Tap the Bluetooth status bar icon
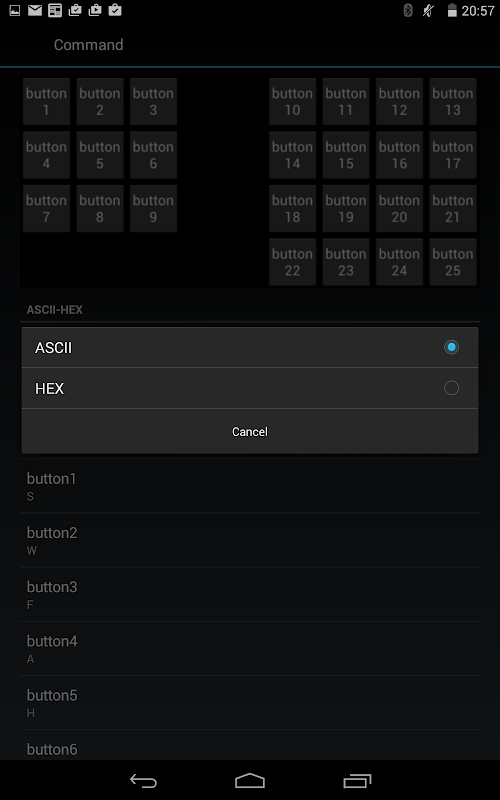This screenshot has height=800, width=500. (408, 10)
